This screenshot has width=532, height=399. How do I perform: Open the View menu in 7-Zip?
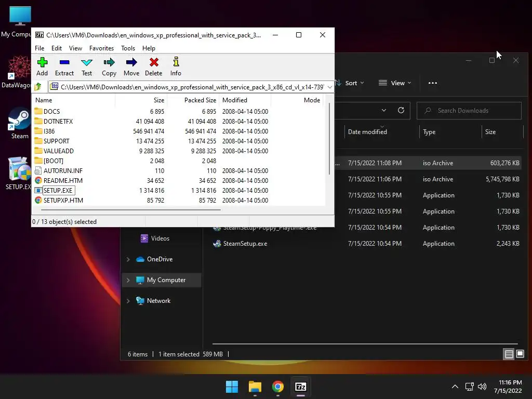pyautogui.click(x=75, y=48)
